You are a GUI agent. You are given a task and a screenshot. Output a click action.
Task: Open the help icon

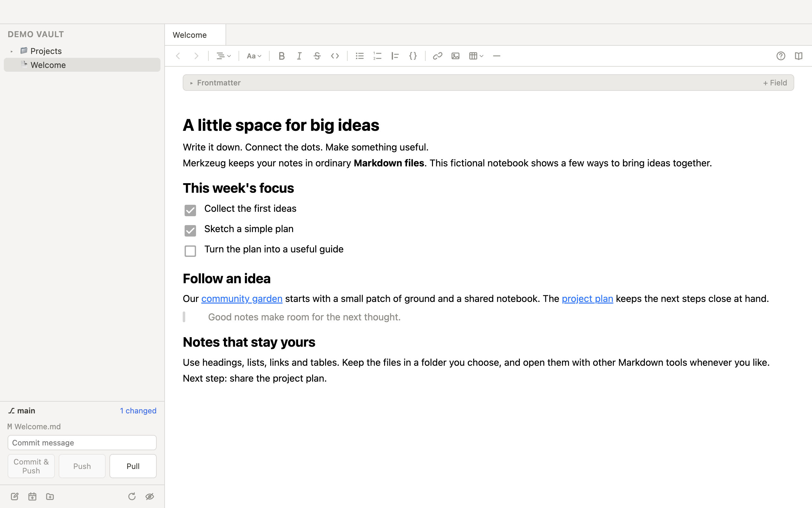[781, 56]
